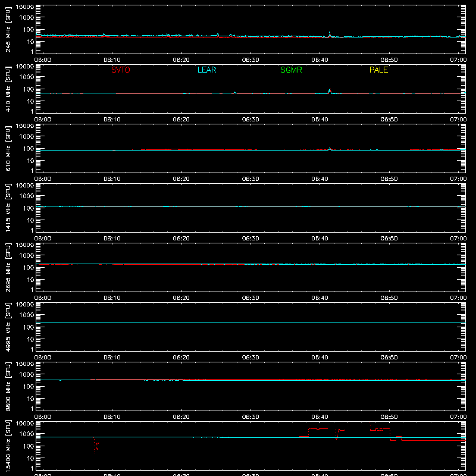Click the 06:20 tick label under 410 MHz panel
Image resolution: width=476 pixels, height=476 pixels.
pos(181,120)
